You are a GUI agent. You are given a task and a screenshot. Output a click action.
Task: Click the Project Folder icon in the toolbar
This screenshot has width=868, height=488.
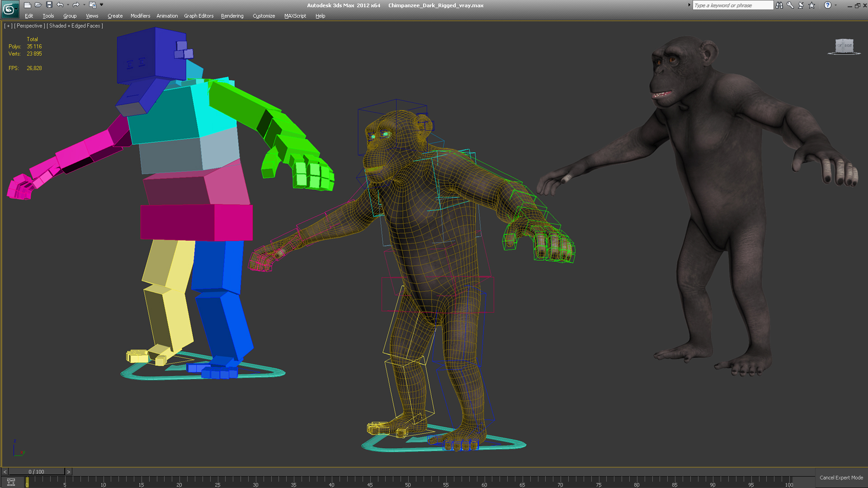click(93, 5)
